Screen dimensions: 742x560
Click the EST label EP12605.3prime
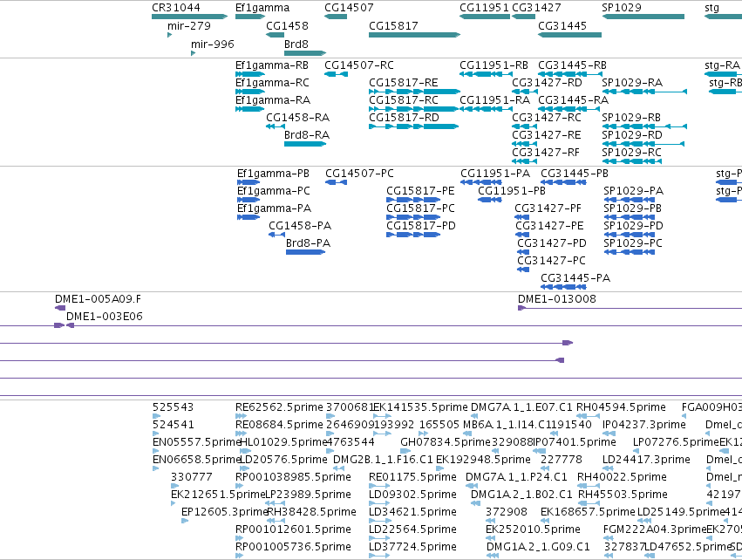225,512
